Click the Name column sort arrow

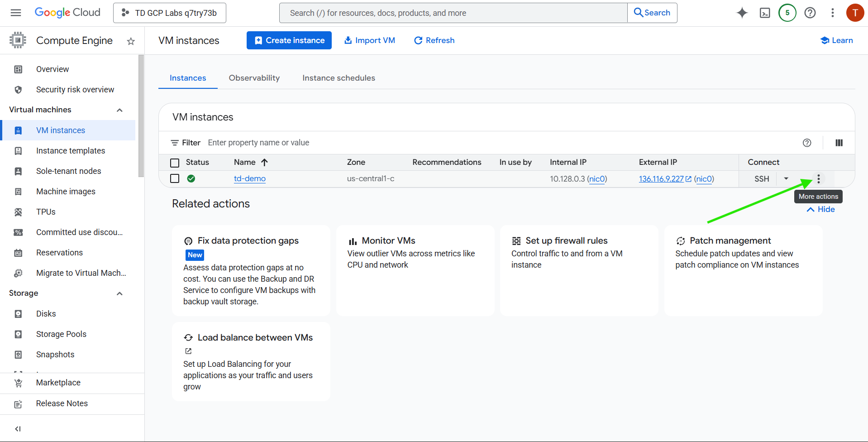(x=264, y=162)
